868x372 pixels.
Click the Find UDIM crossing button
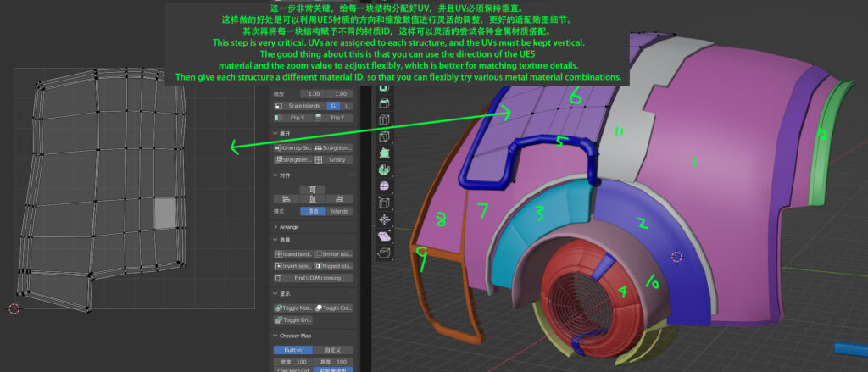click(312, 278)
